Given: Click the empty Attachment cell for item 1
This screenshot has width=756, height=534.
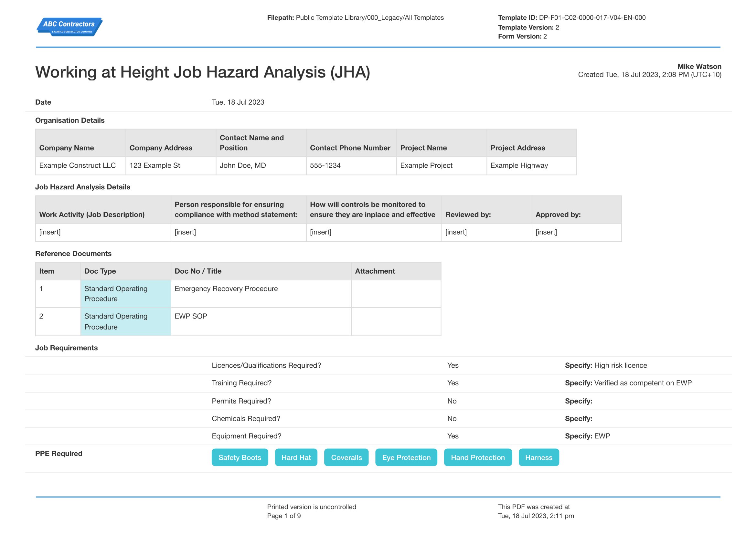Looking at the screenshot, I should pyautogui.click(x=396, y=294).
